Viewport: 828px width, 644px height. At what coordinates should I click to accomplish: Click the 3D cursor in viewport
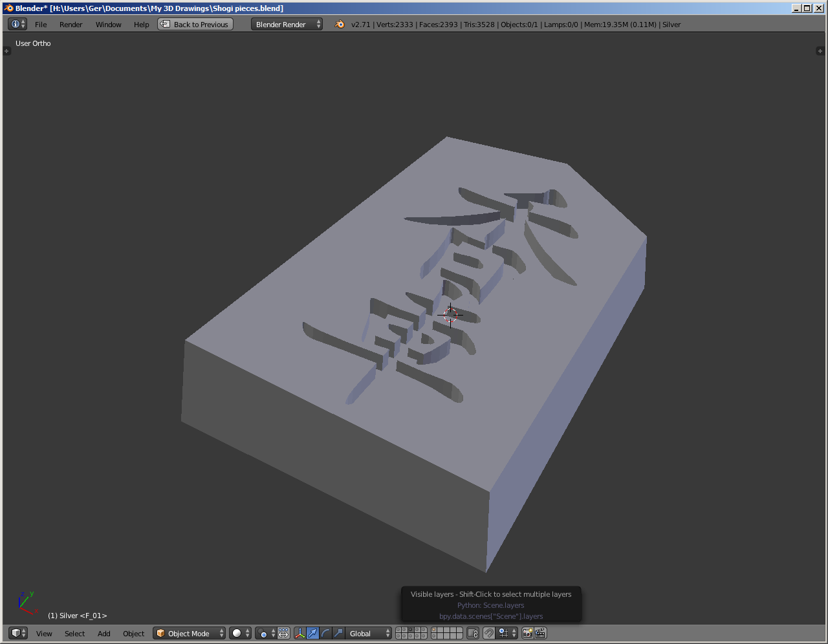[450, 315]
